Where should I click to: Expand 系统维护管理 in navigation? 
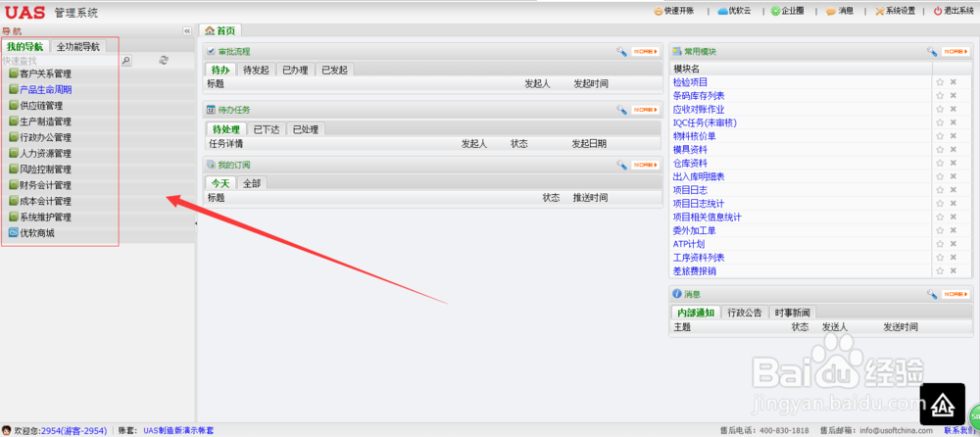(x=45, y=218)
